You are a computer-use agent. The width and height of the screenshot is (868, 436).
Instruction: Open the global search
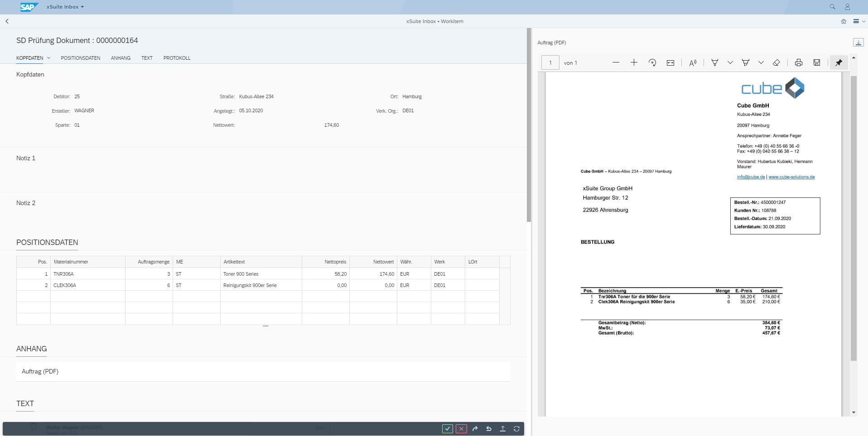[832, 7]
